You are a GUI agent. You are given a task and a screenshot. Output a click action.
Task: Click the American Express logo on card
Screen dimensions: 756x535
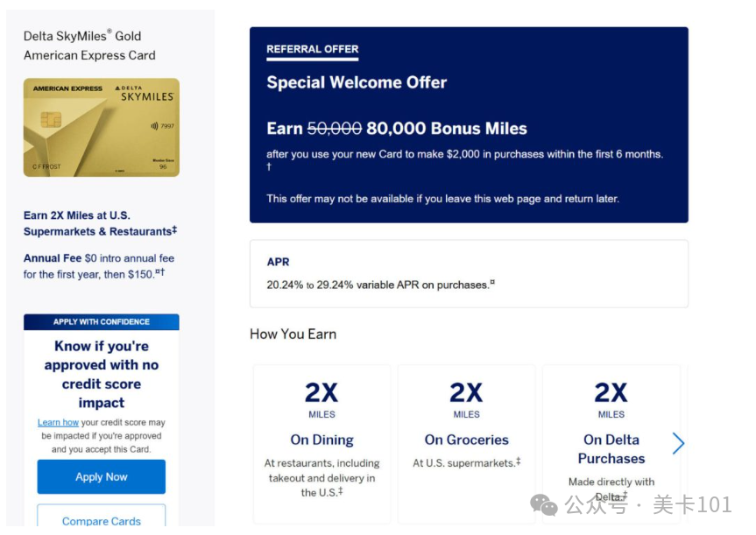pos(67,88)
